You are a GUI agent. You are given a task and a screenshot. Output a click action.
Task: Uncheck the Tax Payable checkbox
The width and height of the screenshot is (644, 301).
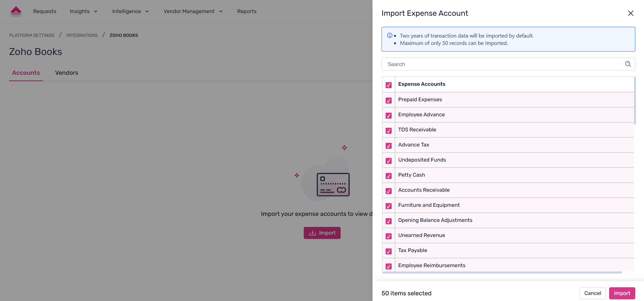click(x=389, y=251)
